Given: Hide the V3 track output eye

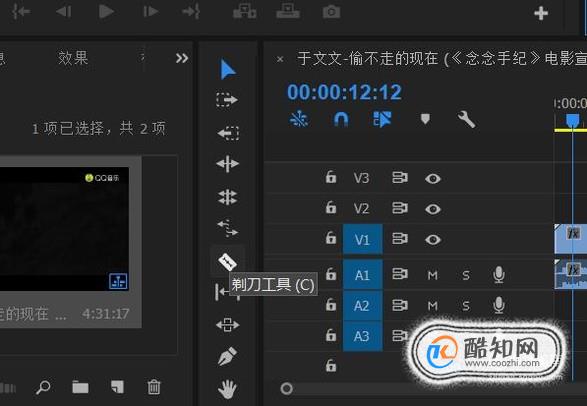Looking at the screenshot, I should (x=433, y=178).
